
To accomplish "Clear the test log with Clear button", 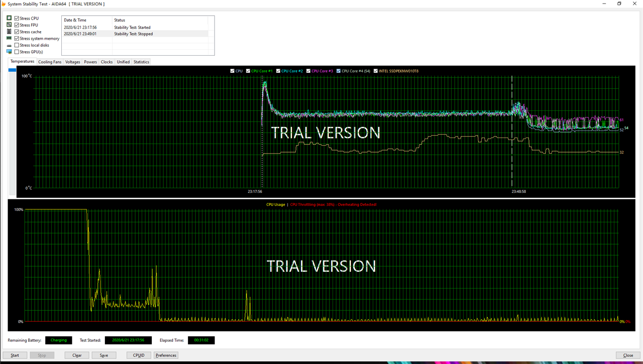I will point(77,355).
